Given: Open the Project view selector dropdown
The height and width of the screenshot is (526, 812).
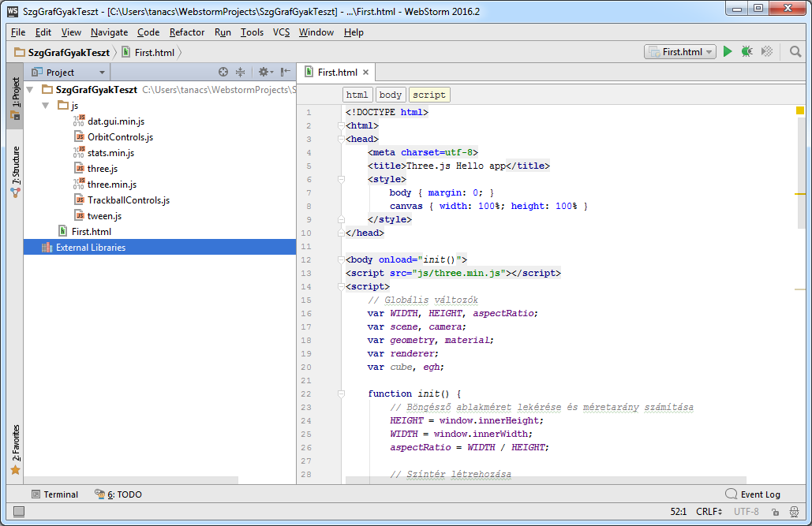Looking at the screenshot, I should tap(68, 73).
